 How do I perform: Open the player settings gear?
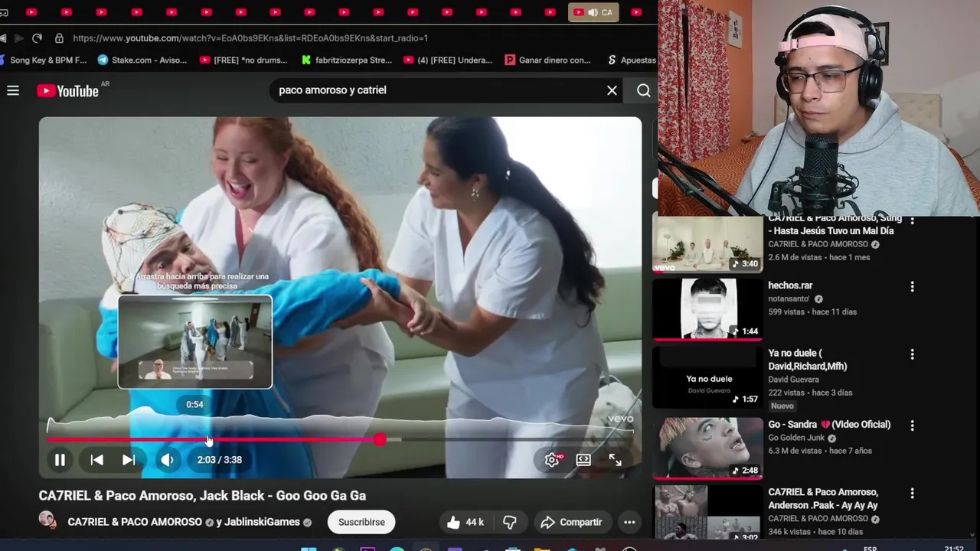tap(552, 460)
